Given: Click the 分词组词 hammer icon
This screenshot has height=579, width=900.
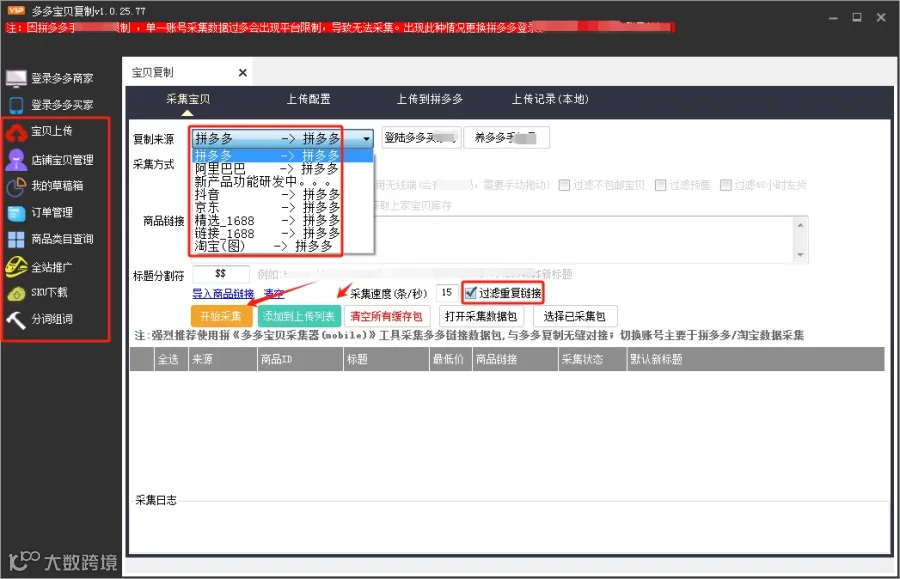Looking at the screenshot, I should point(16,319).
